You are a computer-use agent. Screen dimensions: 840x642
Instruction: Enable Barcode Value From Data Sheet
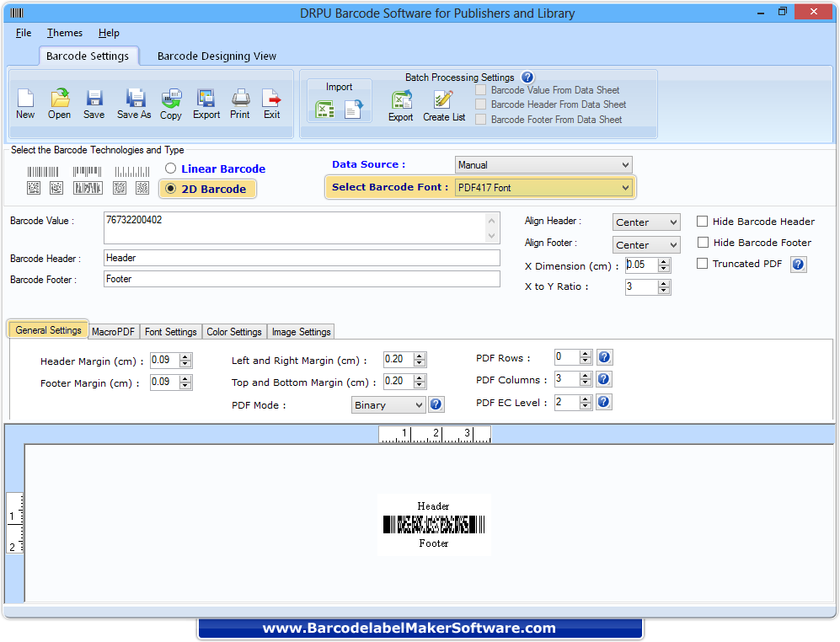click(480, 90)
